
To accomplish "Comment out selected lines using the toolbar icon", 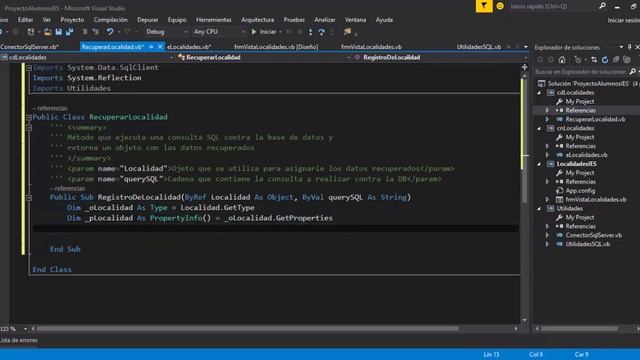I will (x=84, y=32).
